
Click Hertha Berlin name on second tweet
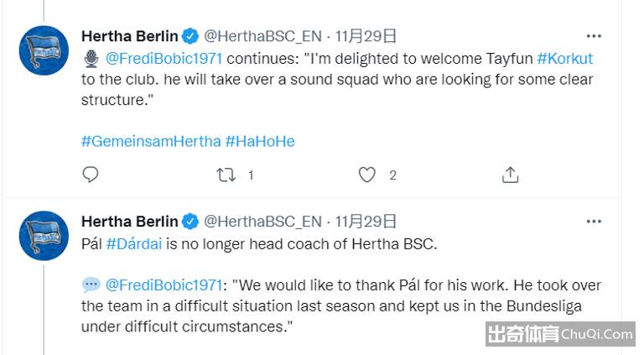[x=130, y=222]
